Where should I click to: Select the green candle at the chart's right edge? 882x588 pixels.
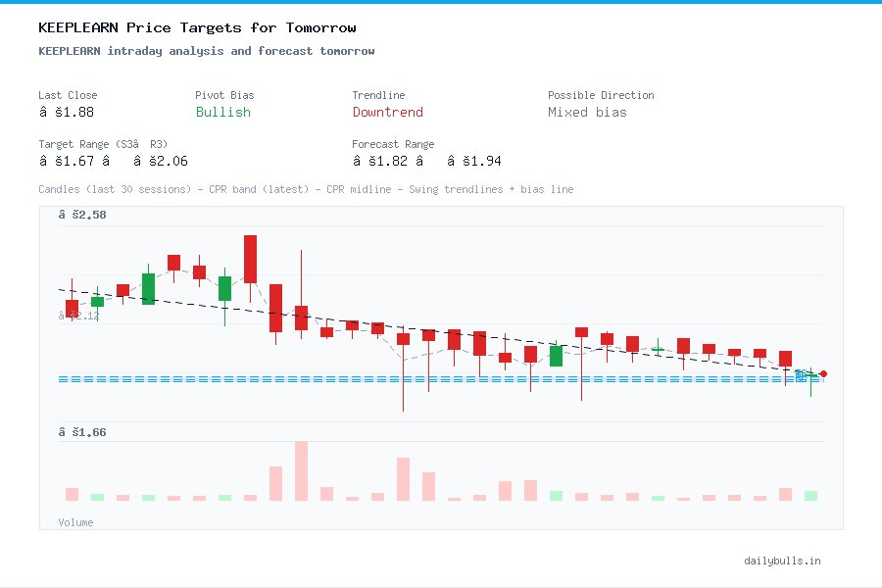coord(809,376)
